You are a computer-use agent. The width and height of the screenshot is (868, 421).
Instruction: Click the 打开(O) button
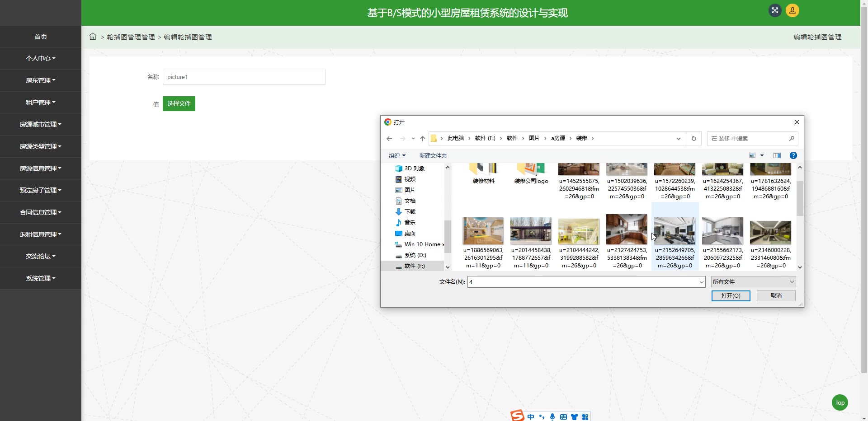pos(731,296)
